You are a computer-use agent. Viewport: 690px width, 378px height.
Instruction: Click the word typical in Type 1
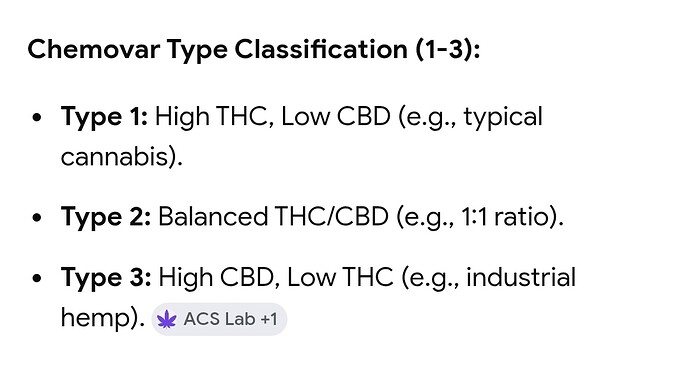coord(503,117)
